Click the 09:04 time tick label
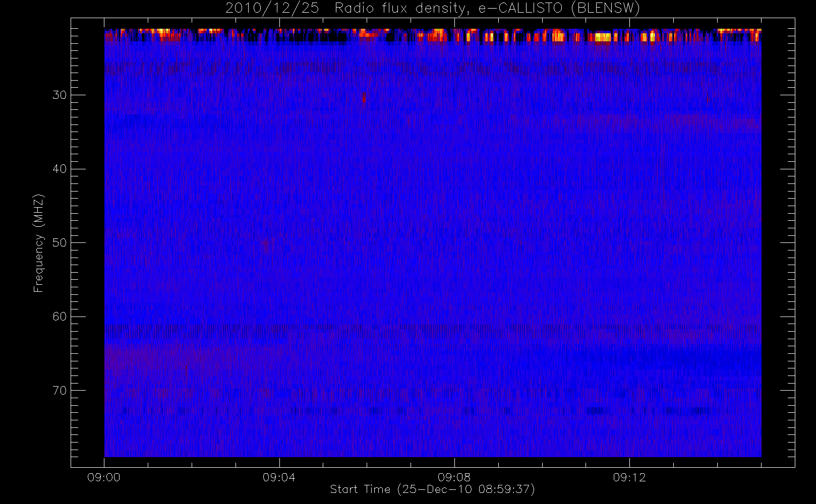816x504 pixels. coord(279,477)
